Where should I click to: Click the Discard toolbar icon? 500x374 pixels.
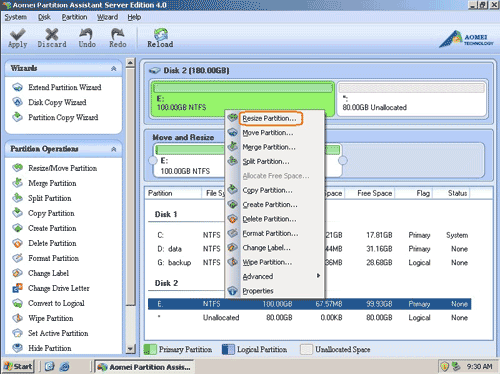click(x=52, y=34)
